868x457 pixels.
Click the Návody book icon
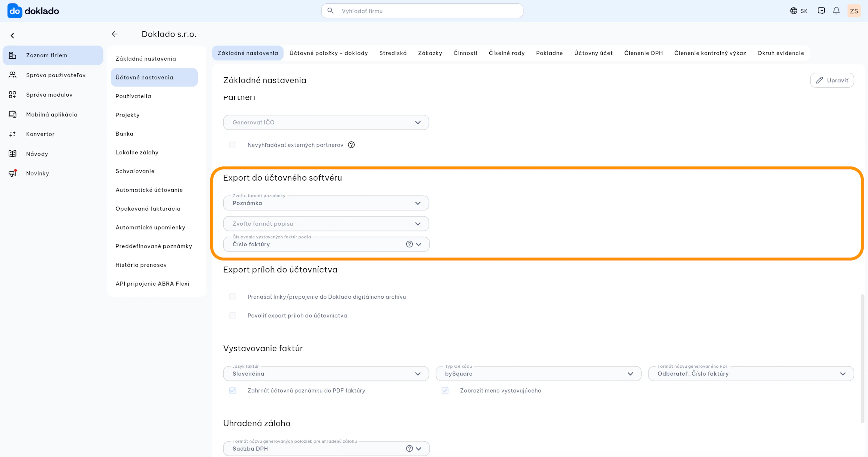point(12,154)
